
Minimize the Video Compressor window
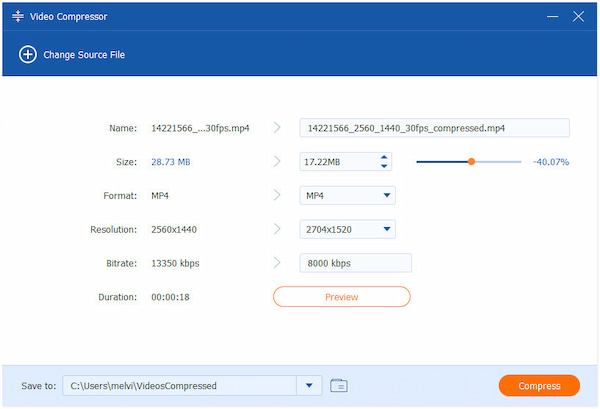coord(552,16)
